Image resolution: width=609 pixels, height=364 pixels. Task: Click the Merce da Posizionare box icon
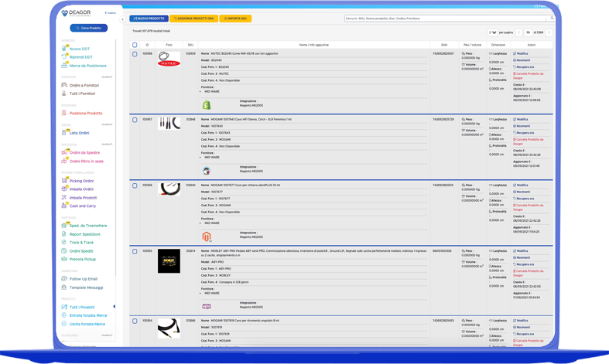64,65
